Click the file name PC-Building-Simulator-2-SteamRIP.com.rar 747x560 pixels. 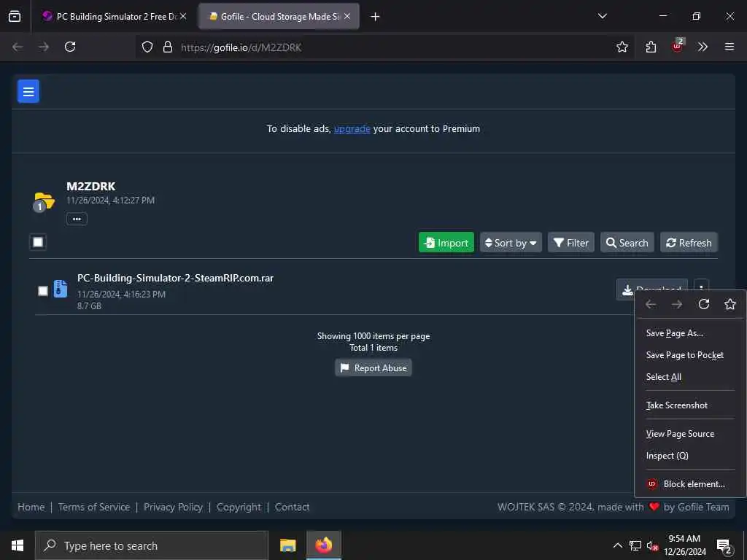[175, 278]
